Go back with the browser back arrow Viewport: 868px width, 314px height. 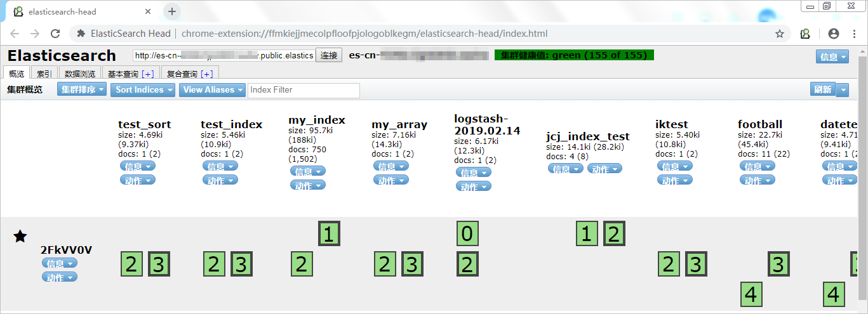point(15,34)
